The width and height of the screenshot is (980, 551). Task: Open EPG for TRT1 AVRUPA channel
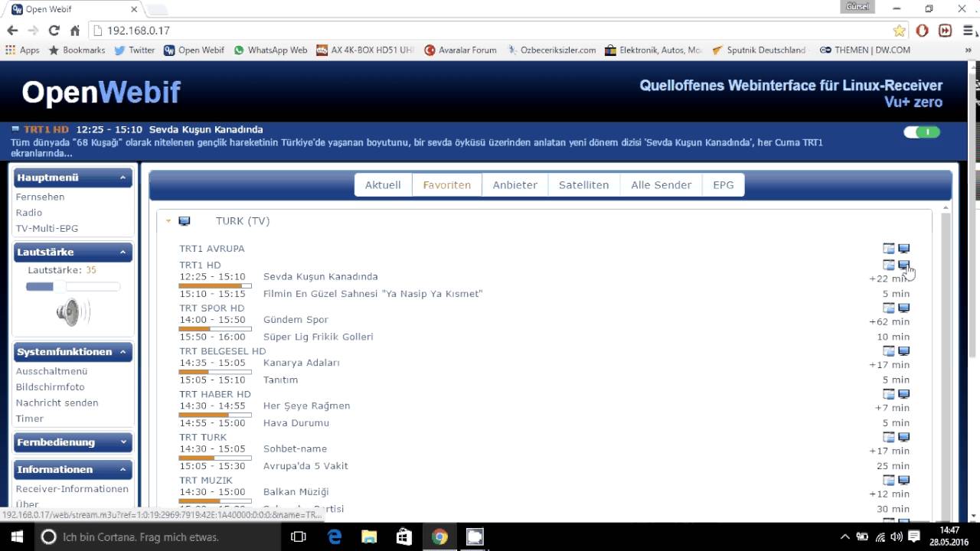click(889, 249)
